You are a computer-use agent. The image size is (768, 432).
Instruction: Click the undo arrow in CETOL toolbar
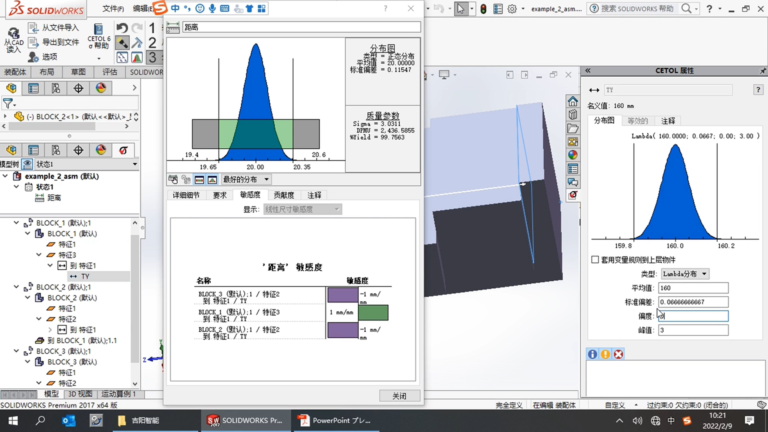click(x=122, y=28)
